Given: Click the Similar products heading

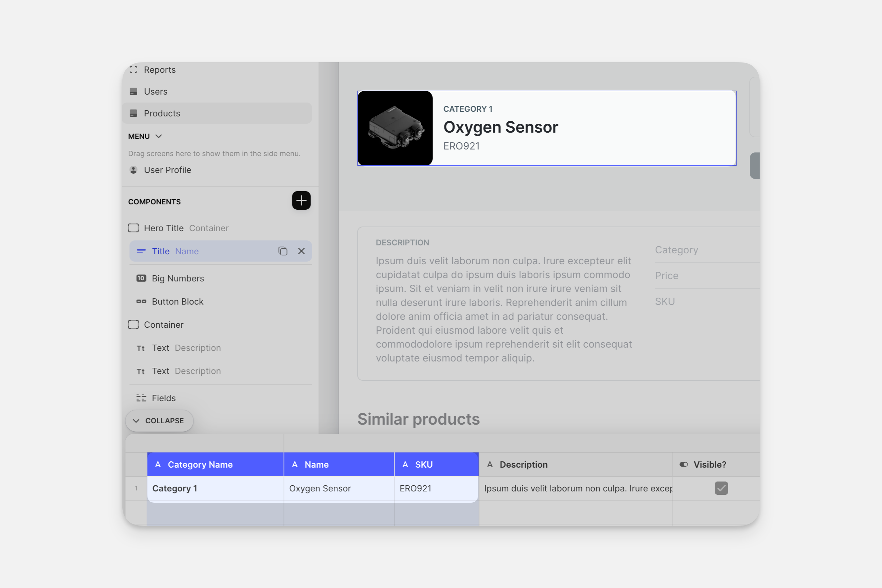Looking at the screenshot, I should (x=418, y=419).
